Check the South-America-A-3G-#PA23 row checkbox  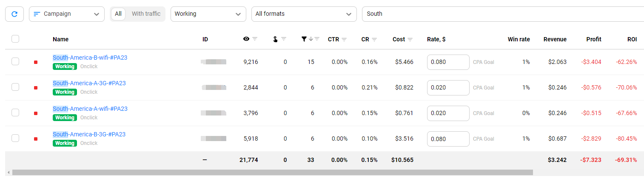coord(15,87)
